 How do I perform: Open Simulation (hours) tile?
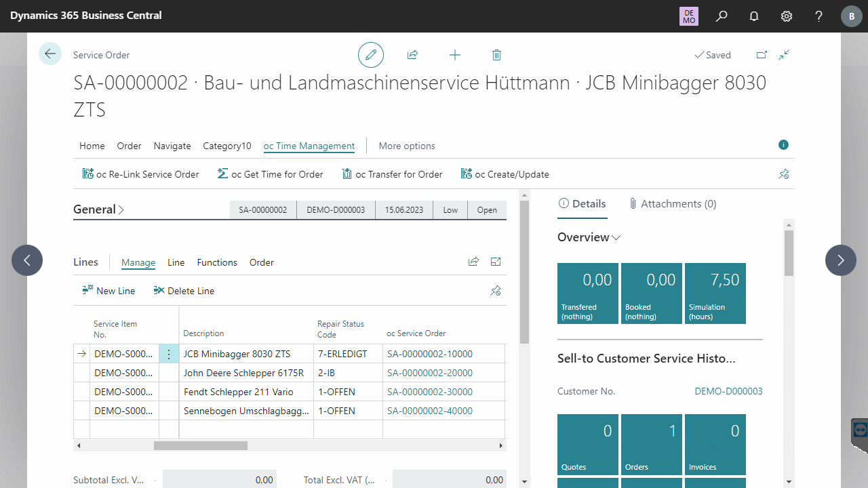715,293
